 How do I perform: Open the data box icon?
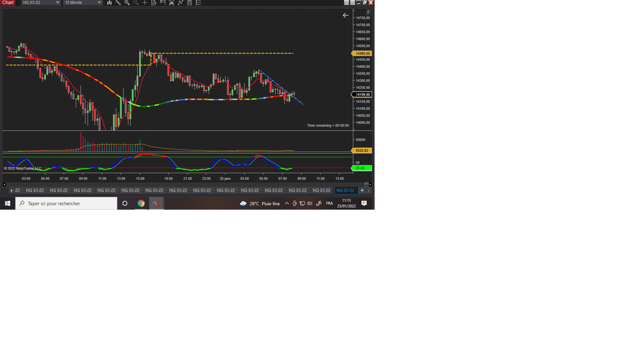tap(154, 3)
